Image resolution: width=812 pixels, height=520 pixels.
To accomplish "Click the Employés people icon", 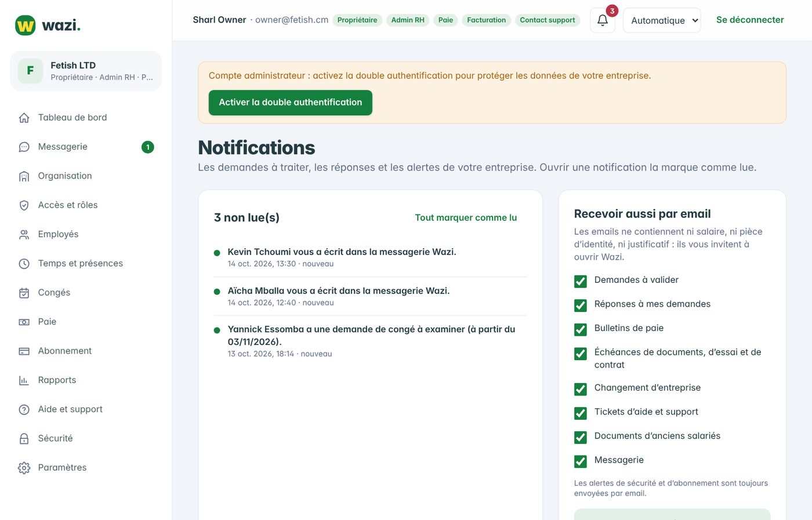I will click(x=24, y=235).
